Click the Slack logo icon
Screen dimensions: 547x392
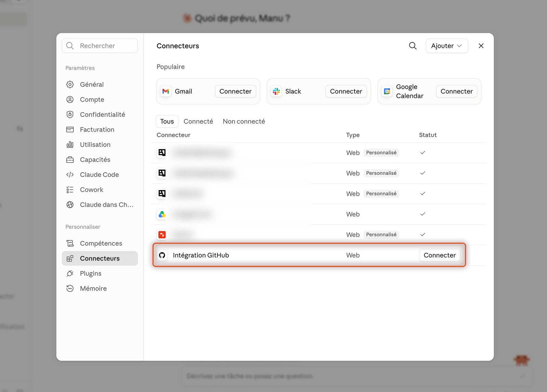point(276,91)
